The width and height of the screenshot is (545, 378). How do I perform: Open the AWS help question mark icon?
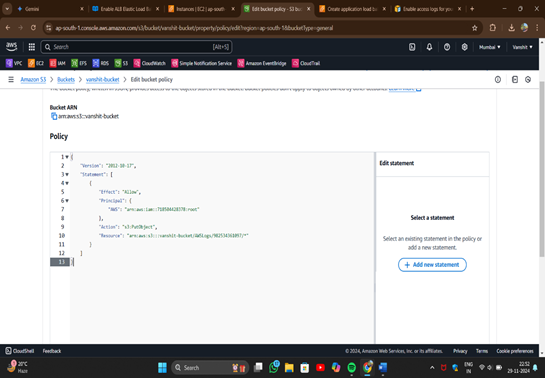[447, 47]
